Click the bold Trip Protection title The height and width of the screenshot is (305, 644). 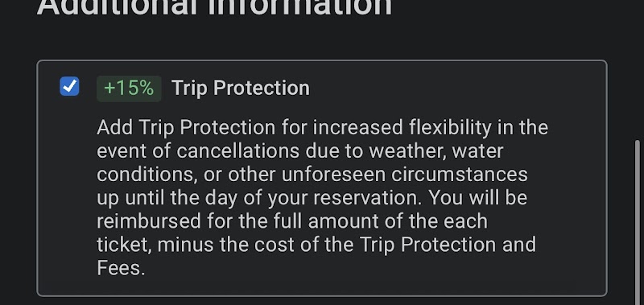[x=240, y=88]
